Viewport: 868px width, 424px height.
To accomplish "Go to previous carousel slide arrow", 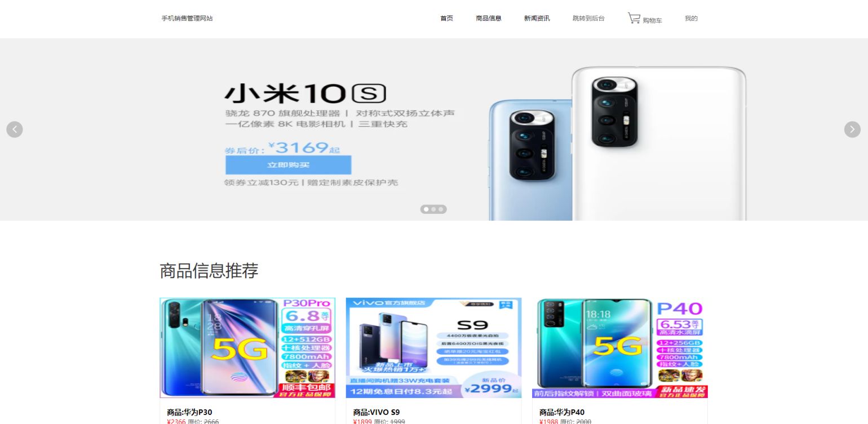I will (15, 130).
